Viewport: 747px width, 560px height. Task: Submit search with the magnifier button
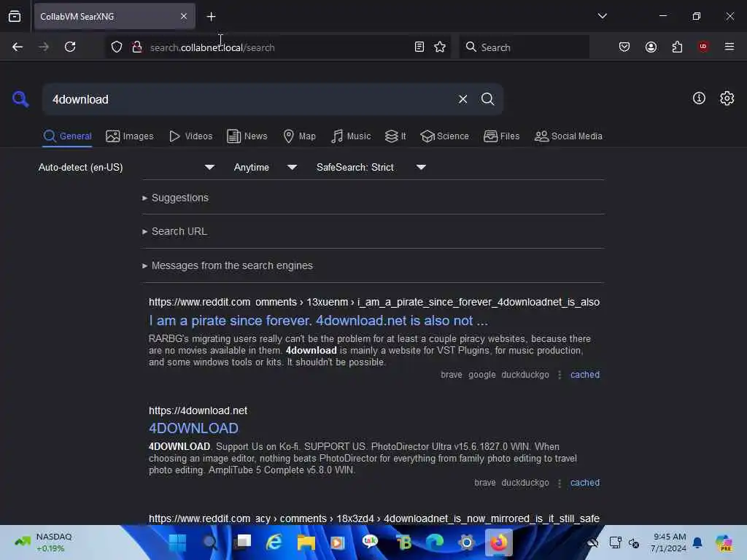point(487,99)
